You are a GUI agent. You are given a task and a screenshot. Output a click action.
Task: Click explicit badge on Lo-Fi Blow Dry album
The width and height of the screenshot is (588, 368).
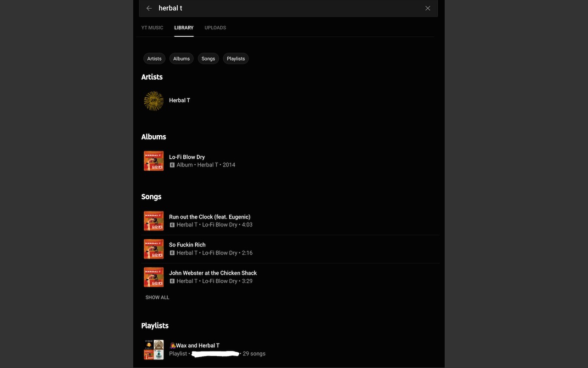(x=172, y=165)
